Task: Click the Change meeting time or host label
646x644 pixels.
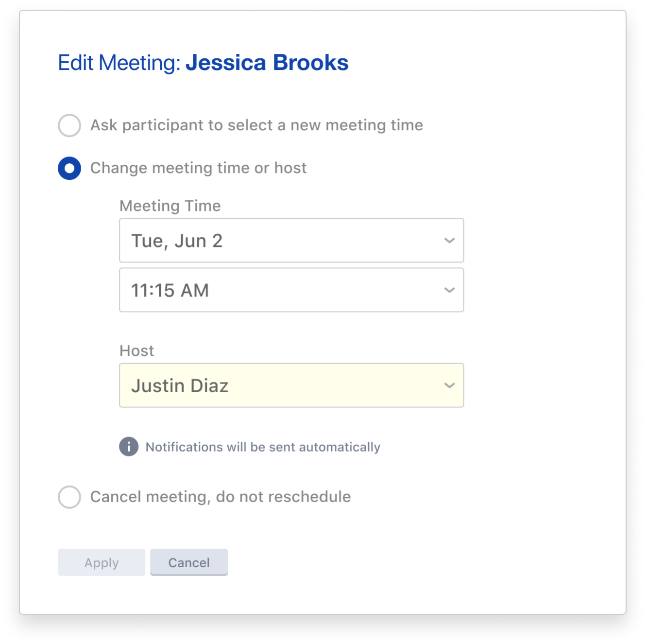Action: pos(198,168)
